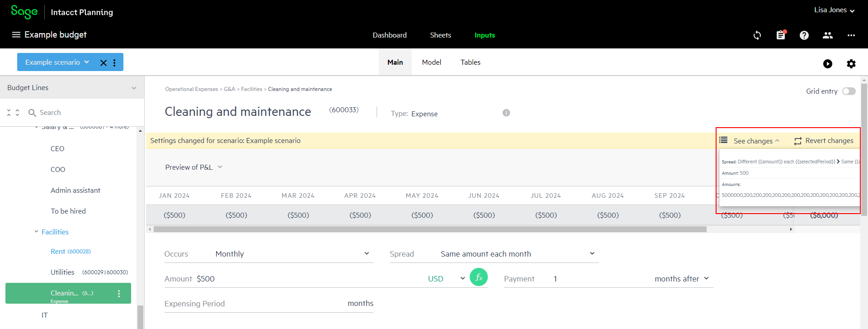Open the Example scenario dropdown
Viewport: 868px width, 329px height.
point(57,62)
